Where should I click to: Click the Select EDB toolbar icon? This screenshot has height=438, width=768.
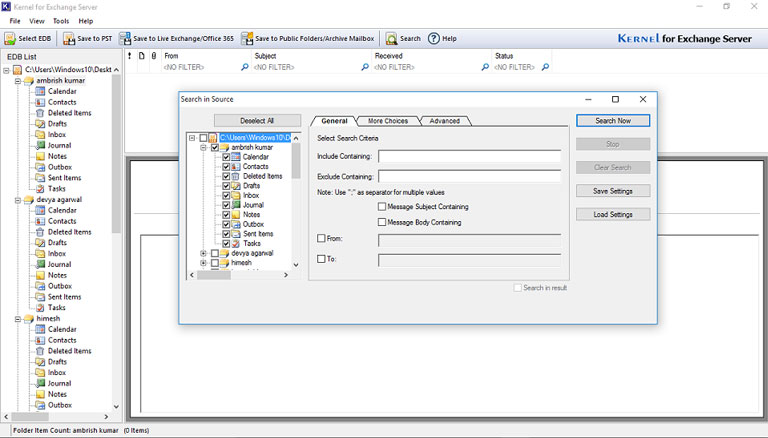click(10, 39)
